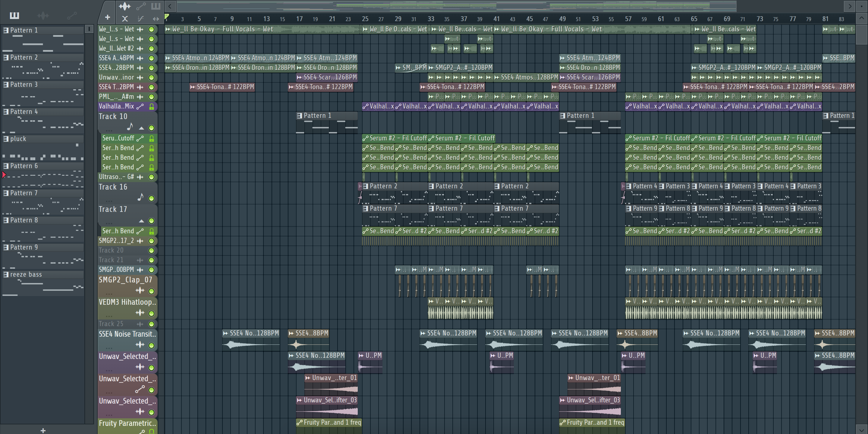
Task: Toggle the lock on Seru..Cutoff track
Action: pyautogui.click(x=152, y=139)
